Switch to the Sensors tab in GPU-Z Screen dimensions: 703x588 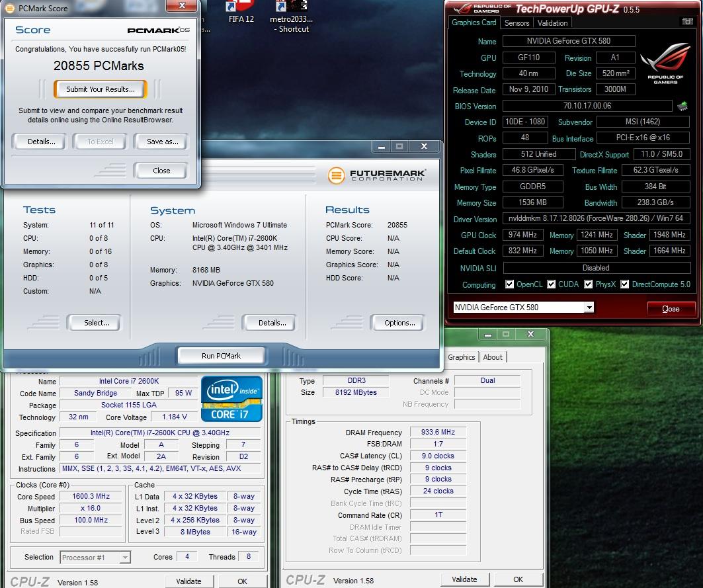[517, 23]
